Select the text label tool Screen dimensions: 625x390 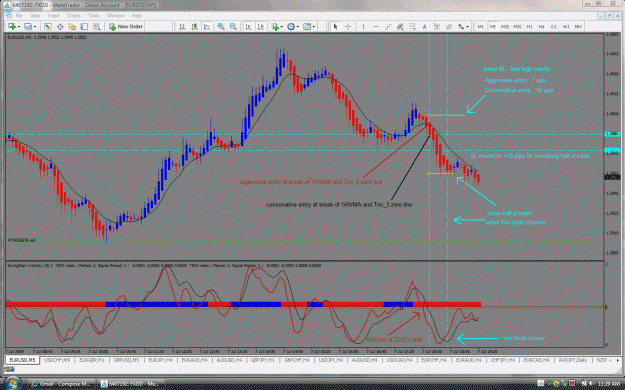[x=437, y=27]
